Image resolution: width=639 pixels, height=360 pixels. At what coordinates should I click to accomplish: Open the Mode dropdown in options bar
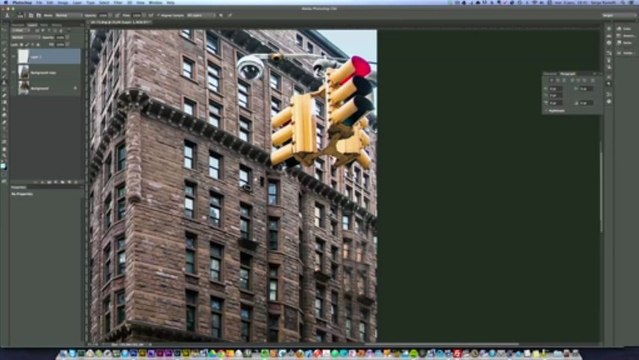[69, 15]
